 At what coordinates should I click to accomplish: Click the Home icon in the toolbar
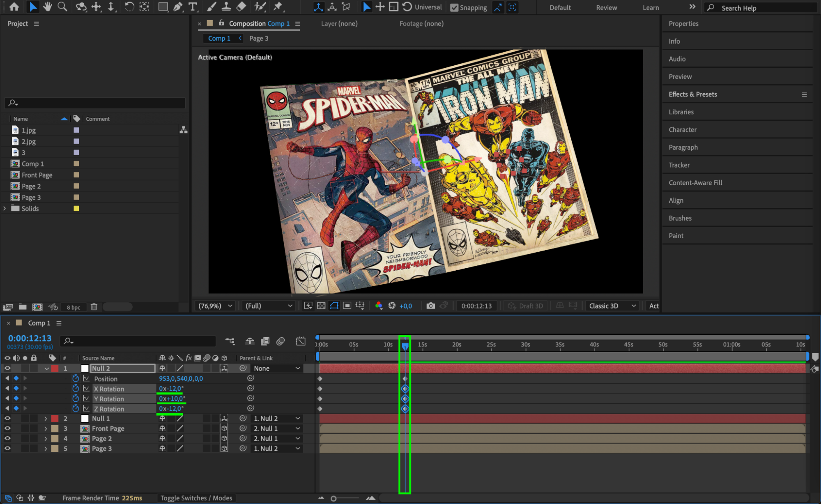(14, 7)
